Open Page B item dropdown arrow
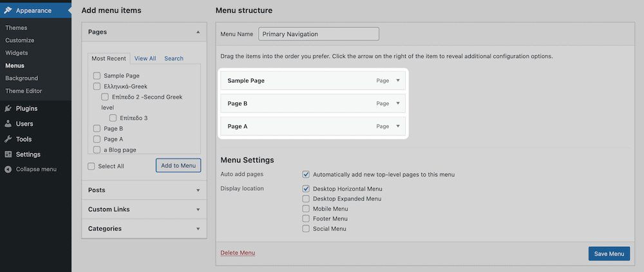Image resolution: width=644 pixels, height=272 pixels. click(x=398, y=103)
